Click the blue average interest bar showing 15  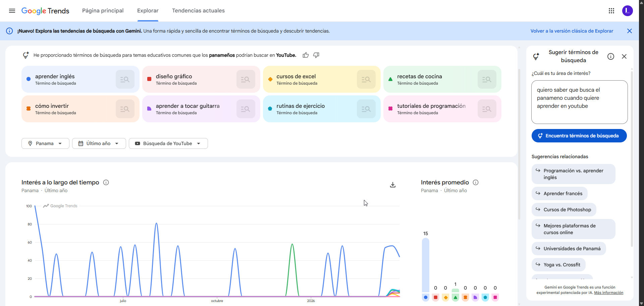(x=426, y=265)
